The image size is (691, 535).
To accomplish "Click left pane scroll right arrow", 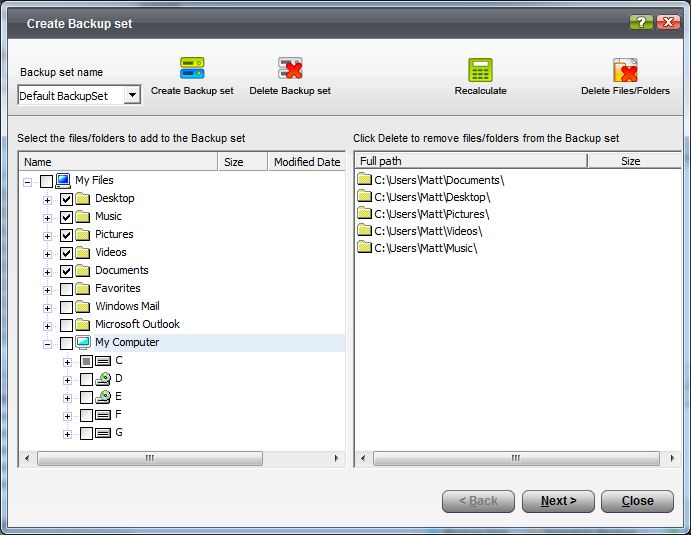I will click(337, 458).
